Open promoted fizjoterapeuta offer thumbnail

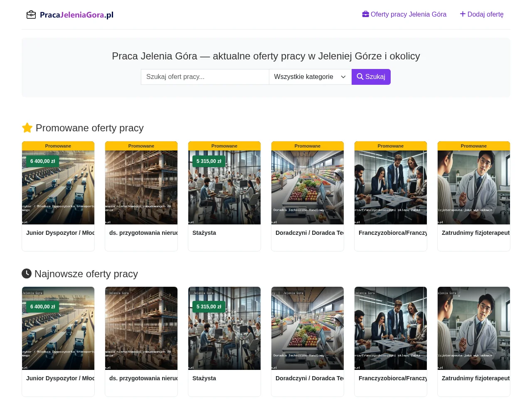click(474, 187)
